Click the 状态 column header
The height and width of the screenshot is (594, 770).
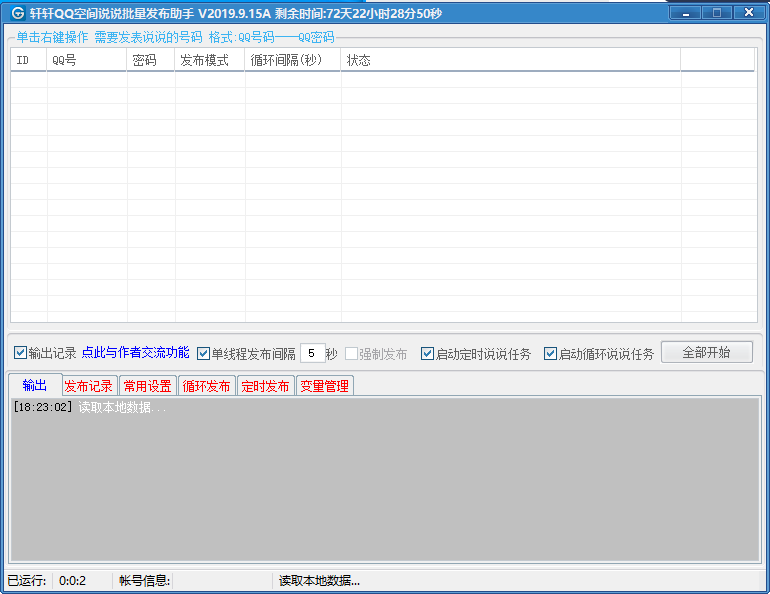511,60
